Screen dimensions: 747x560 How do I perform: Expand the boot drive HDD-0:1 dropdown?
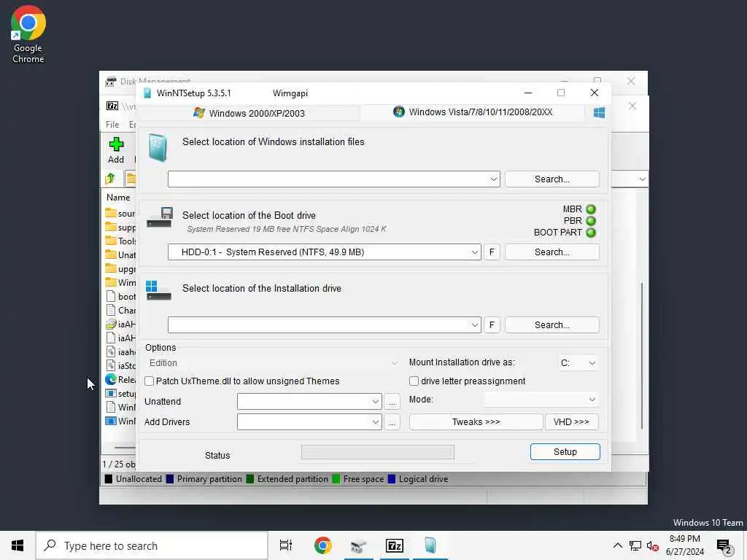click(474, 252)
